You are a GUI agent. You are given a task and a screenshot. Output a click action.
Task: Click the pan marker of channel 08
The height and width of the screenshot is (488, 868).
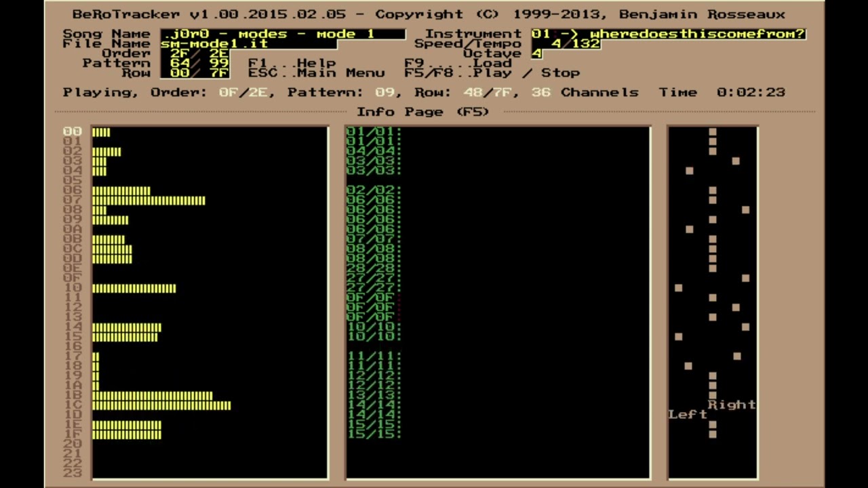(x=746, y=210)
